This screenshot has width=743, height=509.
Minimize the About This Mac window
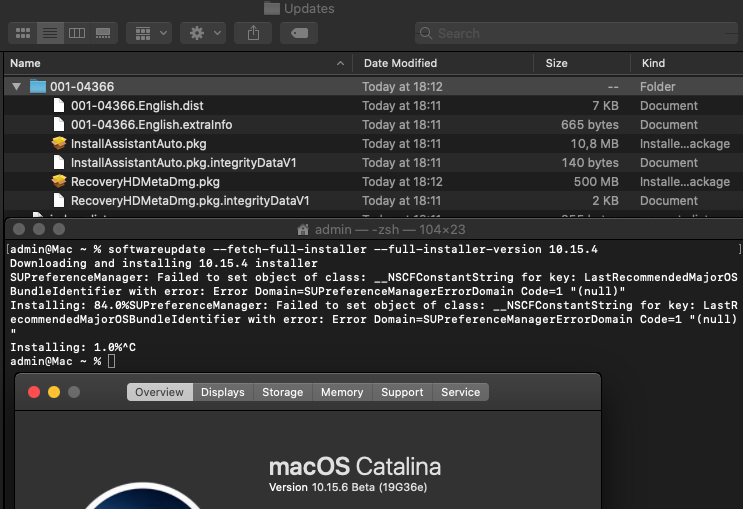[x=54, y=392]
